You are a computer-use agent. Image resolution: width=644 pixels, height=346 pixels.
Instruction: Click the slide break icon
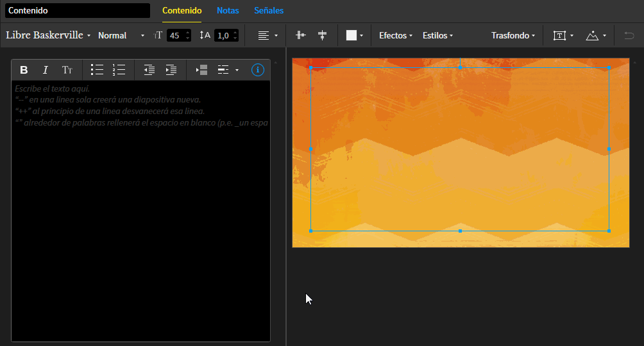pyautogui.click(x=223, y=70)
